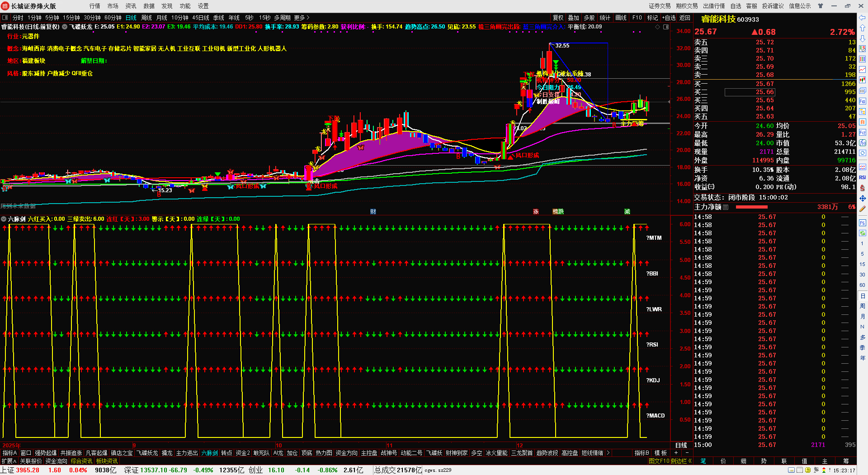Open the line chart icon in right sidebar
The width and height of the screenshot is (868, 475).
(863, 69)
